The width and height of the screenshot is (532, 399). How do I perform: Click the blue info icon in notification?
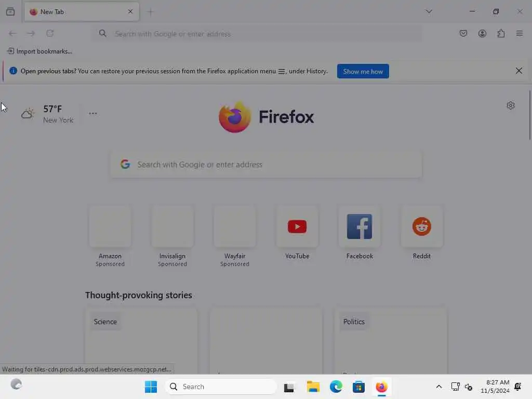pyautogui.click(x=13, y=71)
